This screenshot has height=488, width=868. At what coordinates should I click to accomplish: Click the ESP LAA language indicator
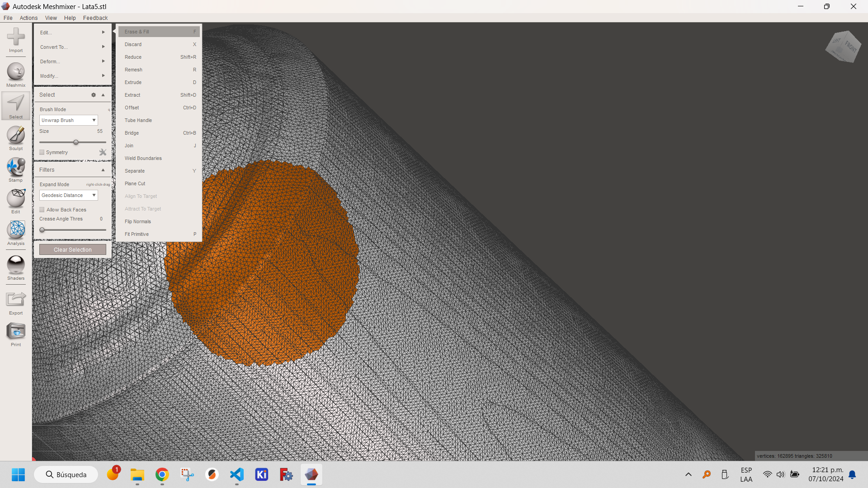746,474
